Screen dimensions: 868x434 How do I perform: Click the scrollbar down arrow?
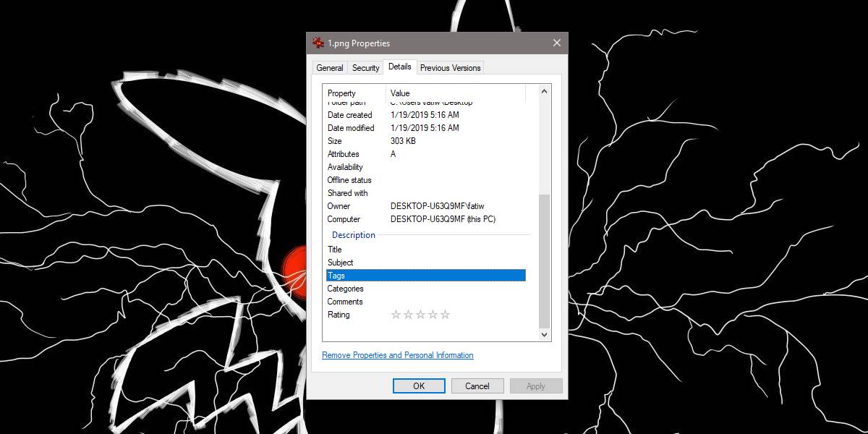pos(544,334)
